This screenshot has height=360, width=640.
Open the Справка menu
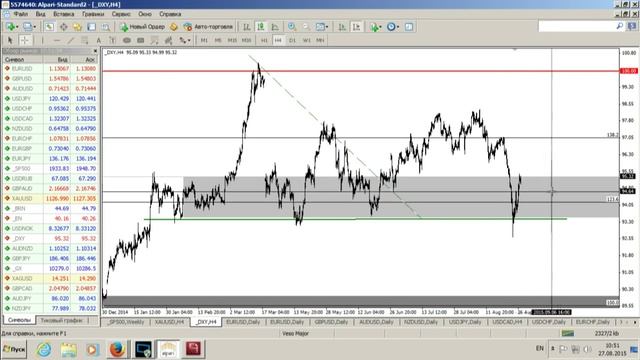pos(170,14)
